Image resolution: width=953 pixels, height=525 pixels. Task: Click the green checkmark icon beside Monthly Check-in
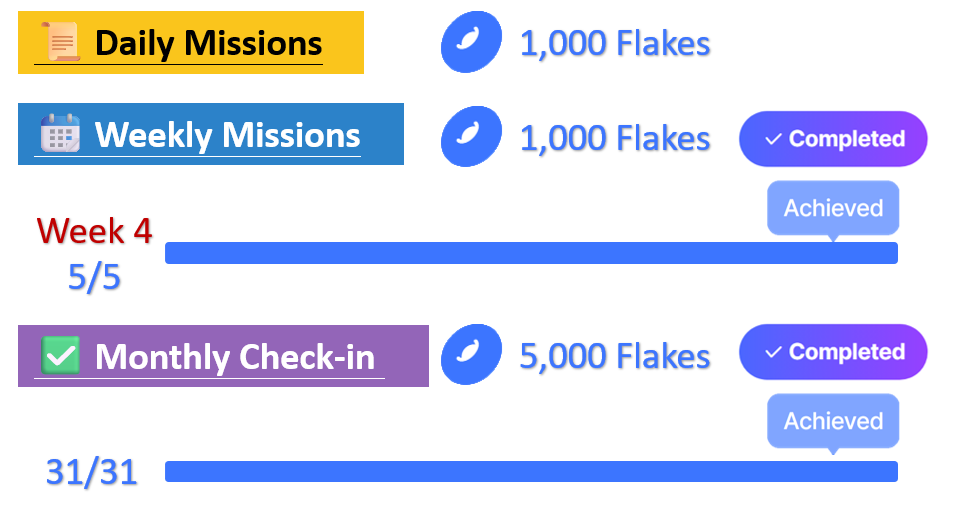pos(62,355)
